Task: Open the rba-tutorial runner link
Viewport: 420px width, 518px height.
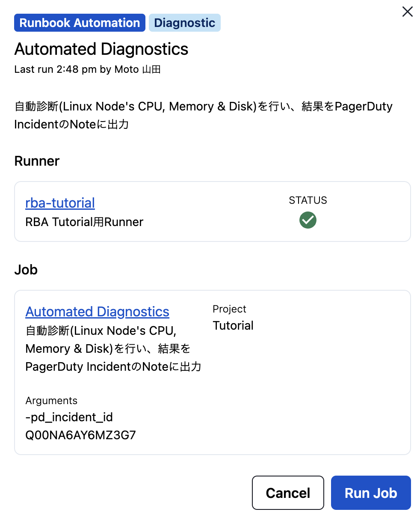Action: pyautogui.click(x=60, y=203)
